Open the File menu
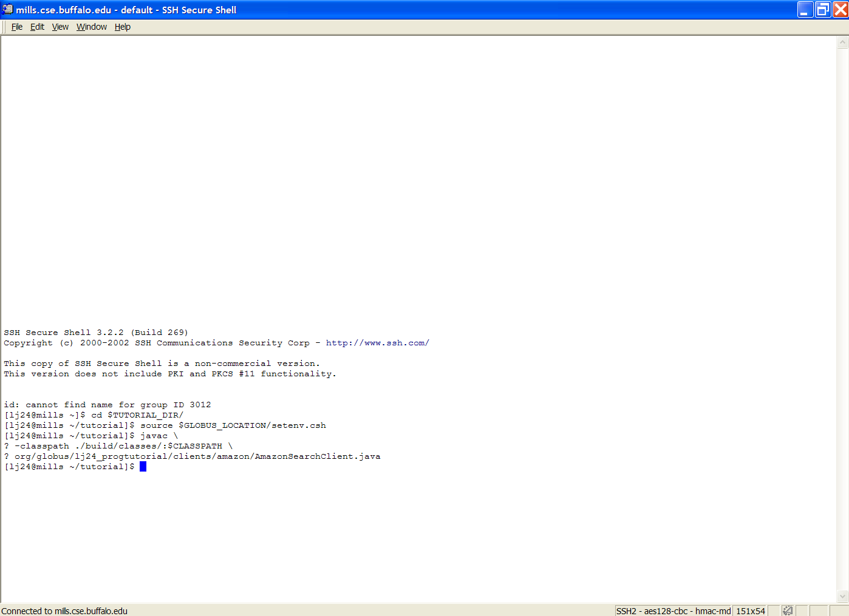 [17, 27]
